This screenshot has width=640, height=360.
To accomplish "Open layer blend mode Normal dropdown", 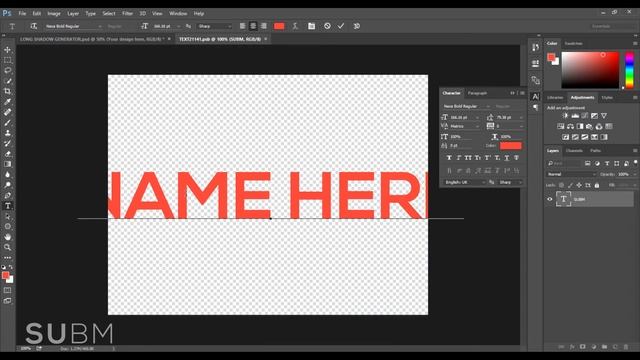I will [571, 174].
